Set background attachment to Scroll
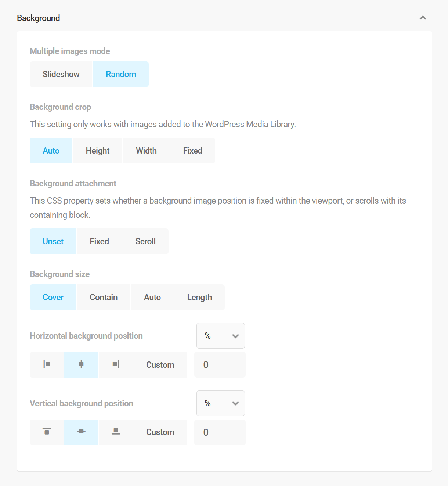 (x=145, y=241)
